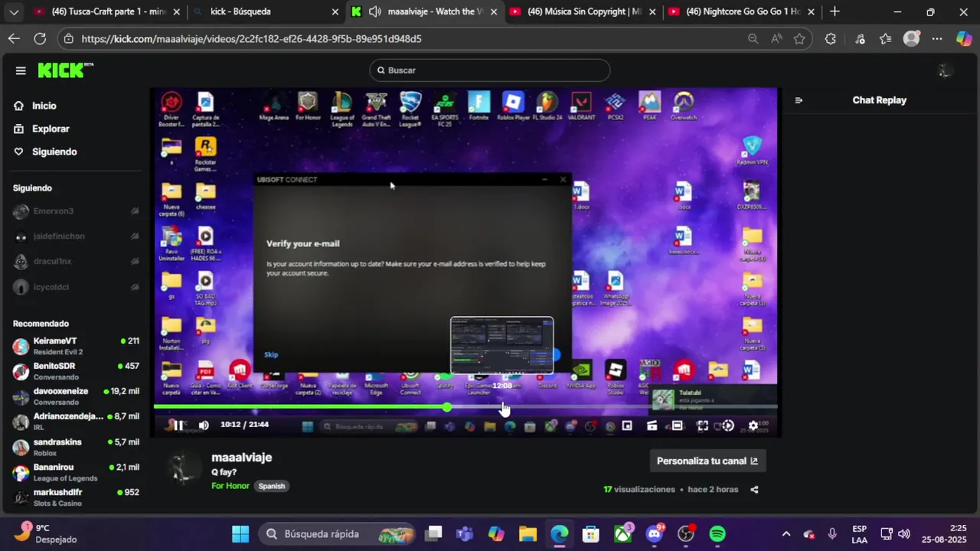
Task: Open Siguiendo in sidebar navigation
Action: pyautogui.click(x=54, y=152)
